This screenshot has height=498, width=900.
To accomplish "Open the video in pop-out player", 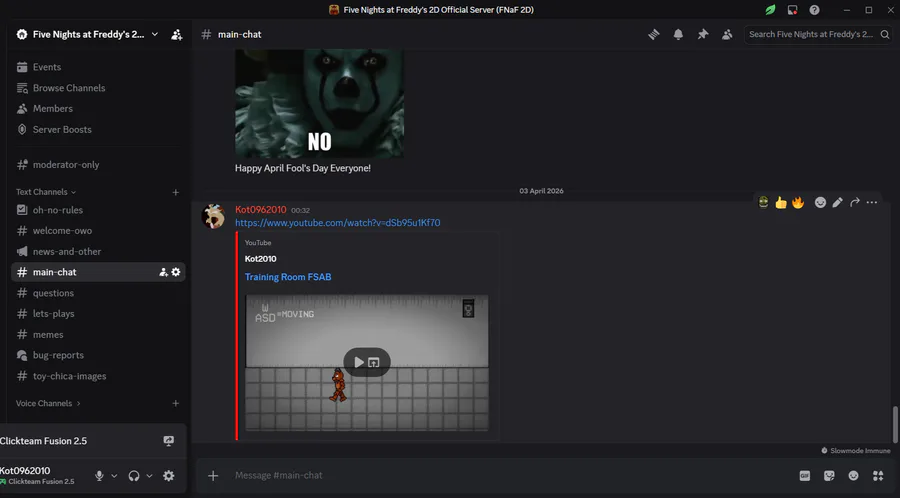I will tap(374, 363).
